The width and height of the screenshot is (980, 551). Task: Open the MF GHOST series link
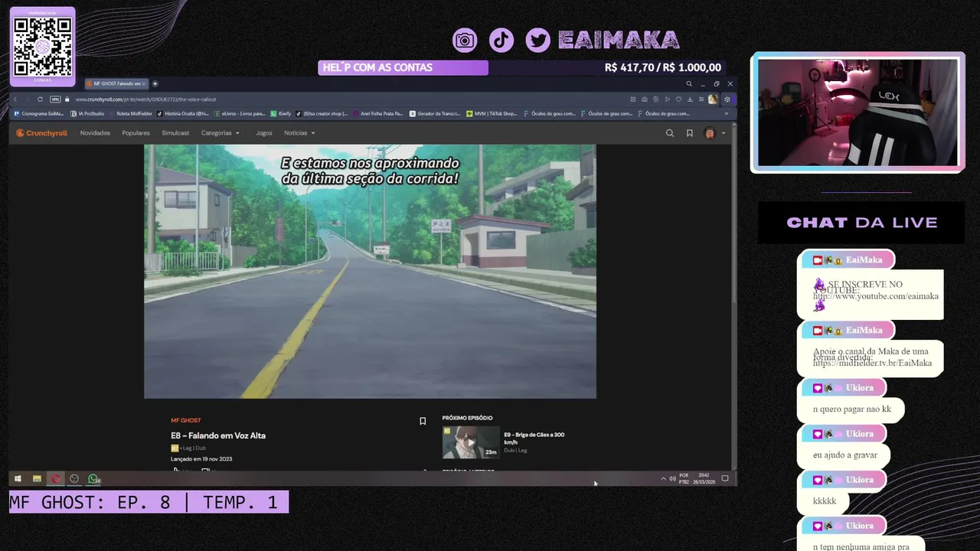[186, 420]
